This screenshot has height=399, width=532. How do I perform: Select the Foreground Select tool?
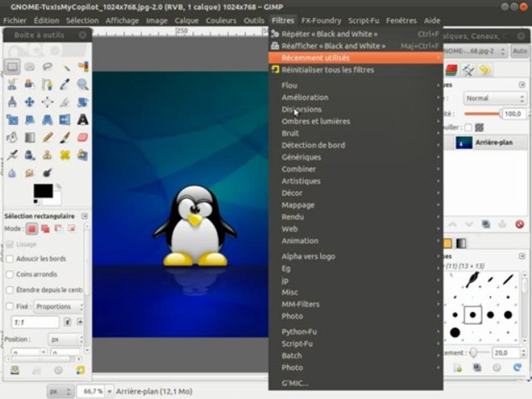click(30, 84)
